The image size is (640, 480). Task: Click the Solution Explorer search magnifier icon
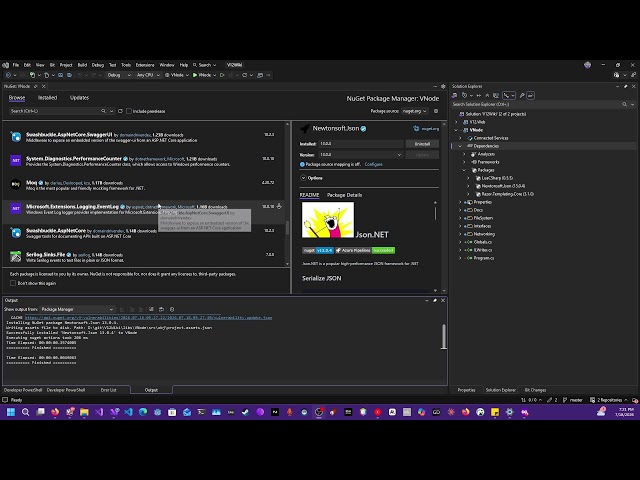click(x=624, y=104)
